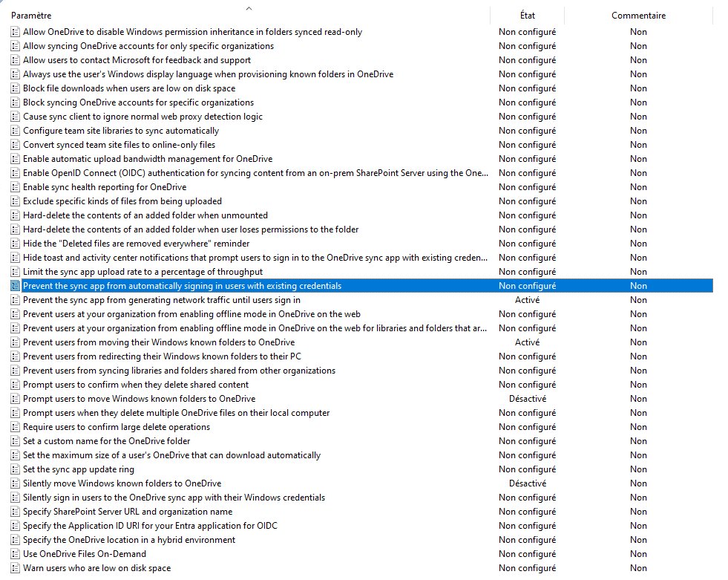Click the Activé state of "Prevent users from moving their Windows known folders"
Screen dimensions: 728x580
coord(528,342)
